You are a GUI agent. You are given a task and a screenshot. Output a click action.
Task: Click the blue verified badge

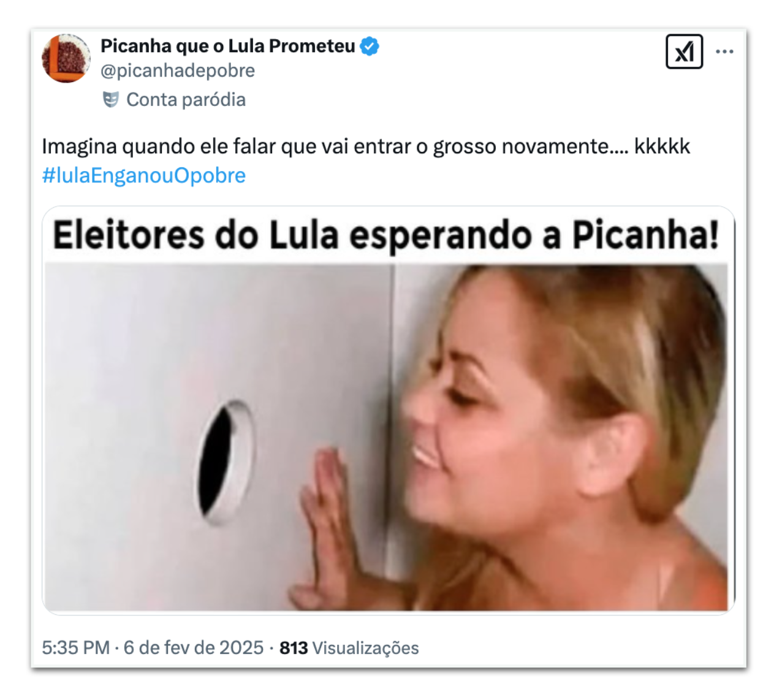coord(369,46)
